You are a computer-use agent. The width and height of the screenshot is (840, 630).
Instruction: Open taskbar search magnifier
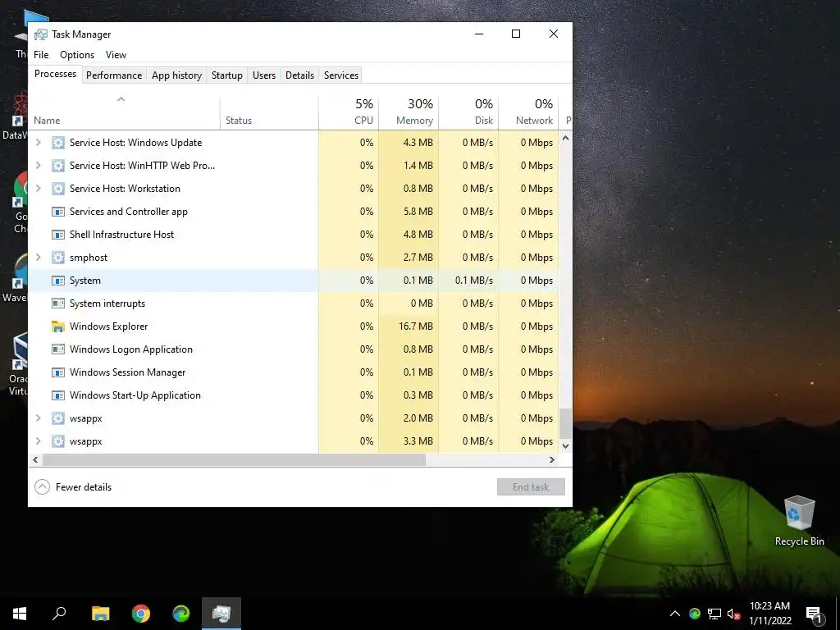tap(59, 614)
